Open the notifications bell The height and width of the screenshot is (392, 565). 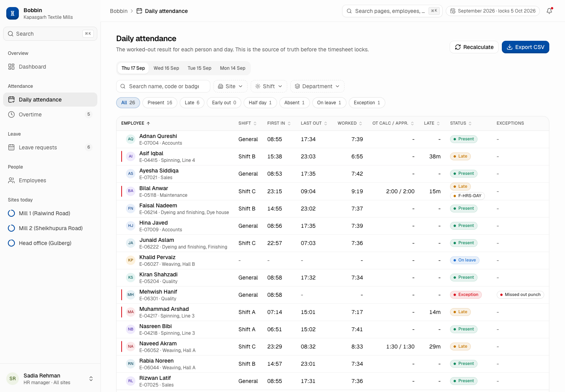click(549, 11)
